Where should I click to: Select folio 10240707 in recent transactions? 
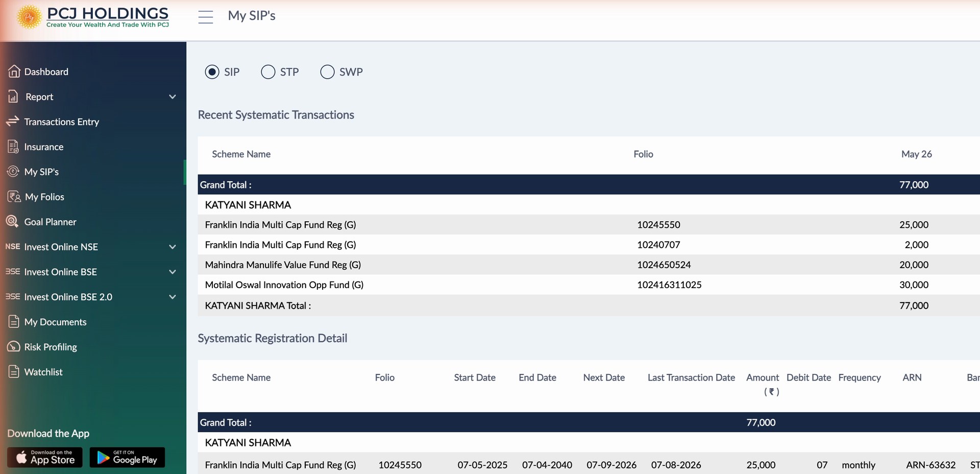click(x=658, y=245)
